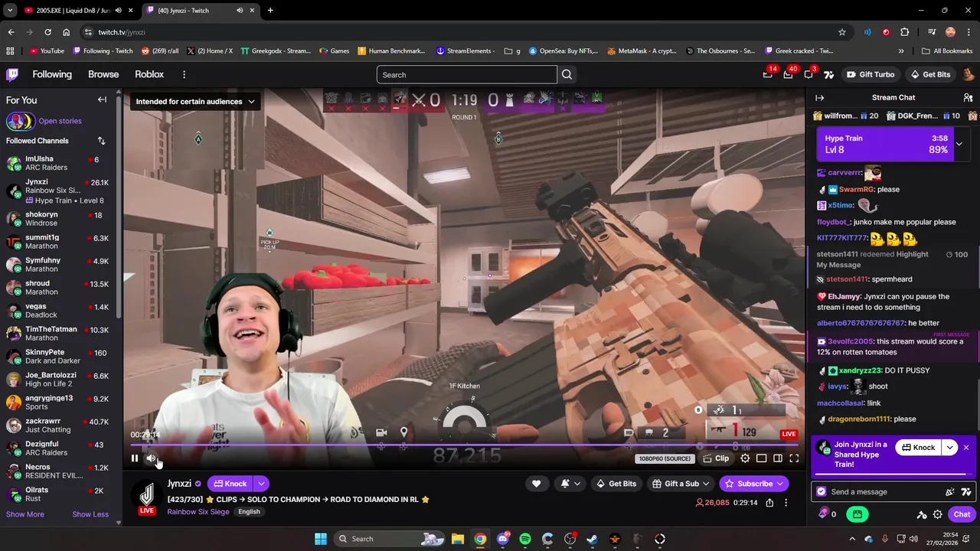980x551 pixels.
Task: Mute the stream volume speaker
Action: click(151, 458)
